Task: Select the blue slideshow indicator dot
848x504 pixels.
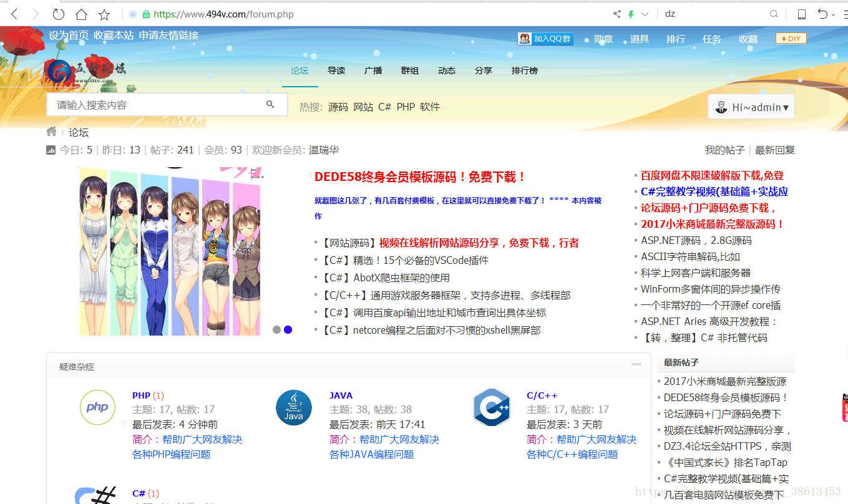Action: [x=288, y=329]
